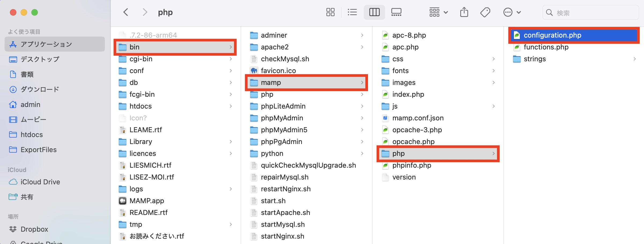Open 共有 shared folder in sidebar
The width and height of the screenshot is (644, 244).
point(55,197)
